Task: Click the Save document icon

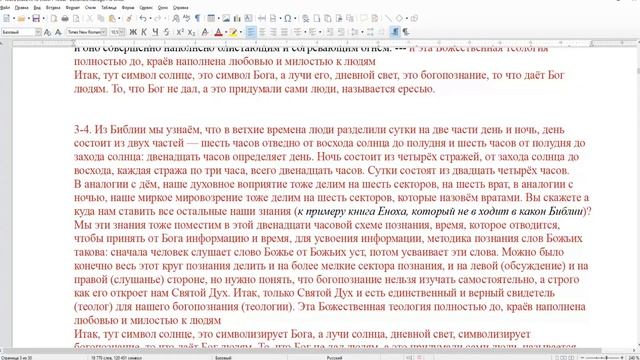Action: point(36,18)
